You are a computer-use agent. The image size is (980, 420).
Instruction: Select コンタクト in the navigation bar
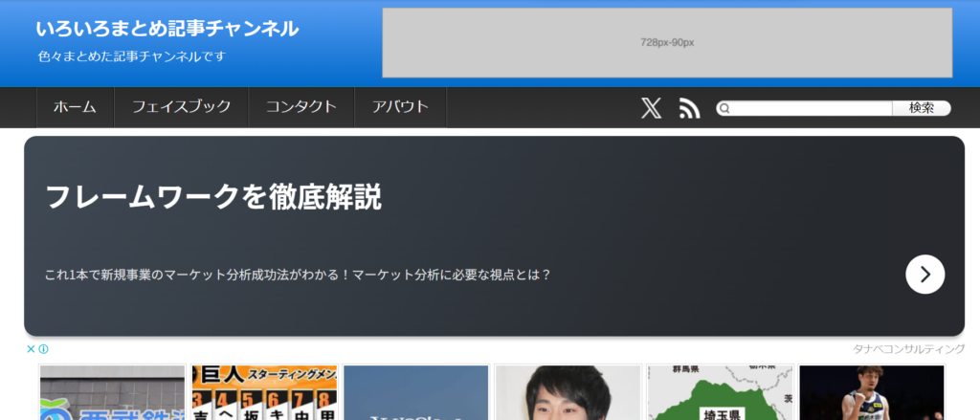point(301,107)
